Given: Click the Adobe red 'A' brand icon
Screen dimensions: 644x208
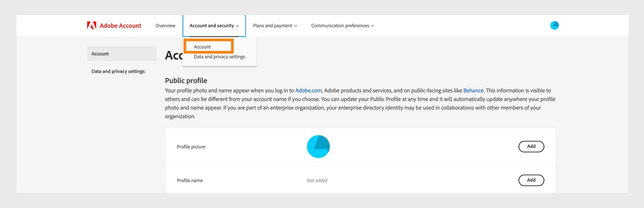Looking at the screenshot, I should pyautogui.click(x=91, y=25).
